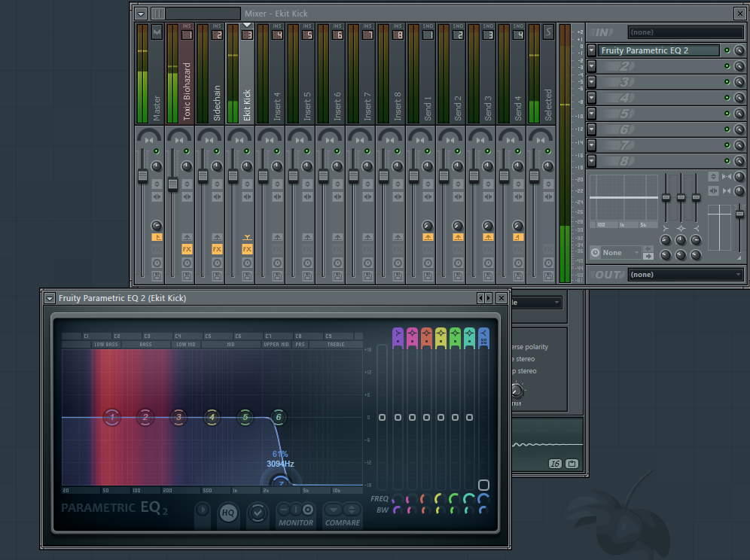Click disk save icon on Master track
Screen dimensions: 750x560
pos(157,276)
